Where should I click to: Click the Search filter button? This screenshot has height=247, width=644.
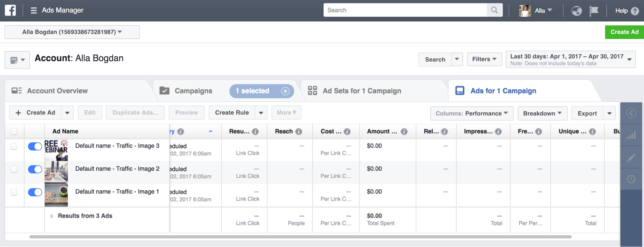pyautogui.click(x=435, y=59)
